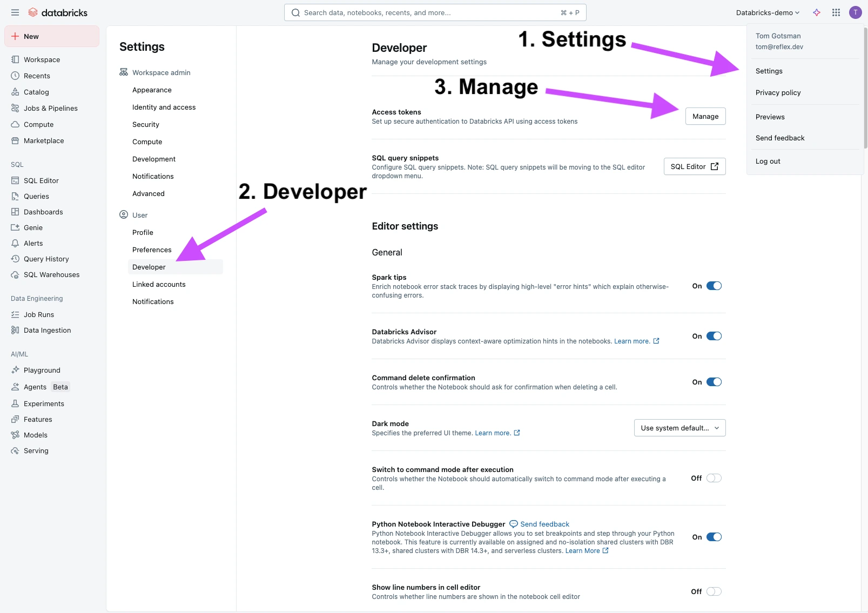Turn off Databricks Advisor toggle
Screen dimensions: 868x613
pyautogui.click(x=714, y=336)
